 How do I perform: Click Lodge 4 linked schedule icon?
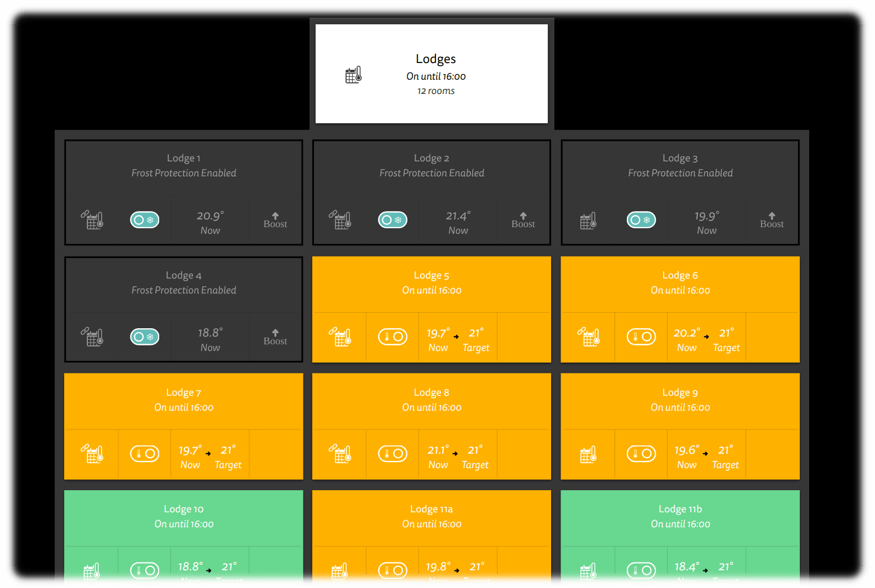(x=92, y=337)
